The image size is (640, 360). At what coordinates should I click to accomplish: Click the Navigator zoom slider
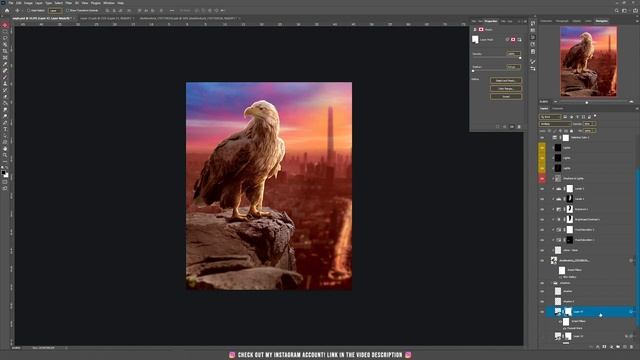pos(587,102)
